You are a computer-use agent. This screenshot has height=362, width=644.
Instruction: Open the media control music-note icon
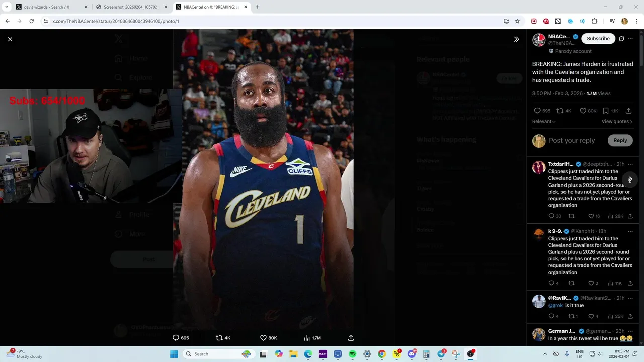pyautogui.click(x=612, y=21)
